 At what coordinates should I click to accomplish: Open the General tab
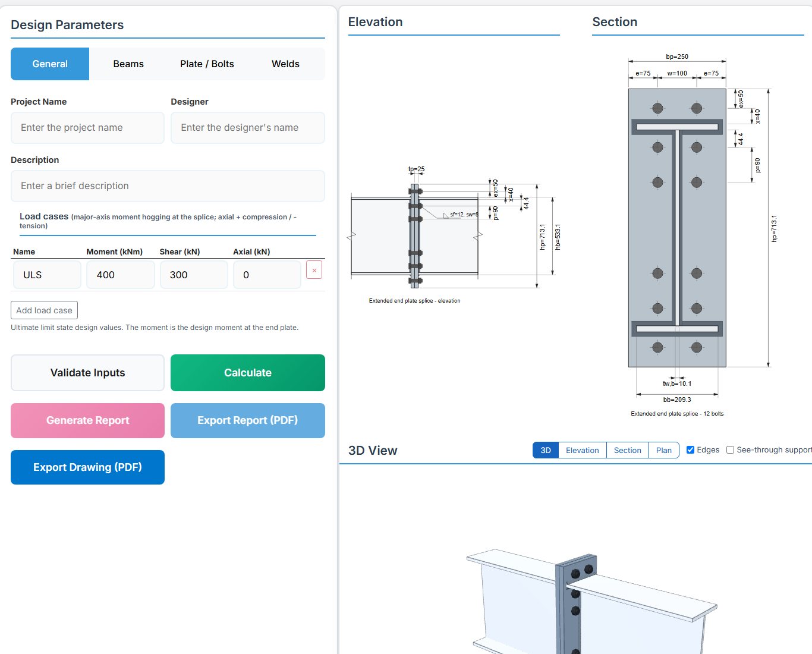pyautogui.click(x=50, y=64)
